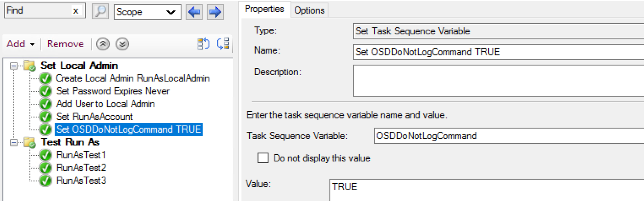
Task: Select the Properties tab
Action: pos(265,9)
